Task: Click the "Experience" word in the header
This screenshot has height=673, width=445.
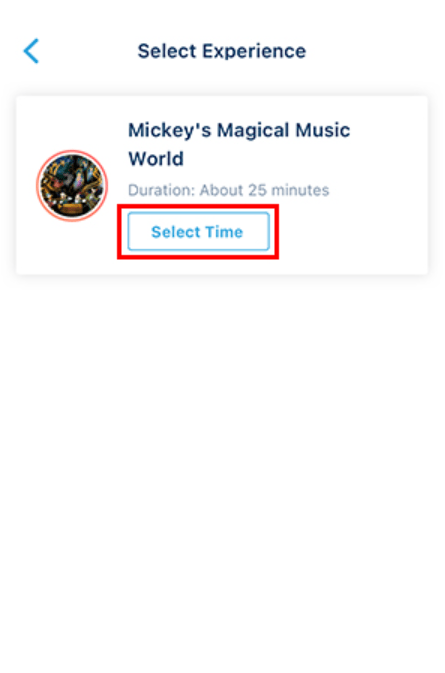Action: click(254, 52)
